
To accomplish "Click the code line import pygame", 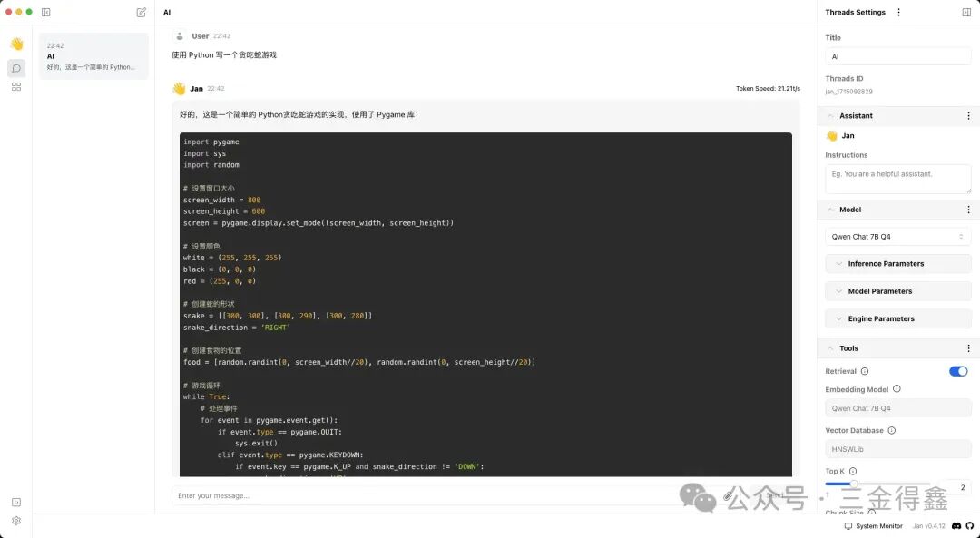I will coord(211,142).
